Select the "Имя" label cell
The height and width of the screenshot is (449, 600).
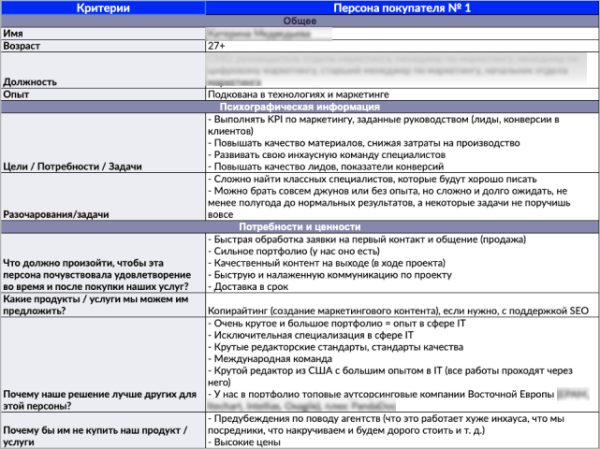coord(103,33)
